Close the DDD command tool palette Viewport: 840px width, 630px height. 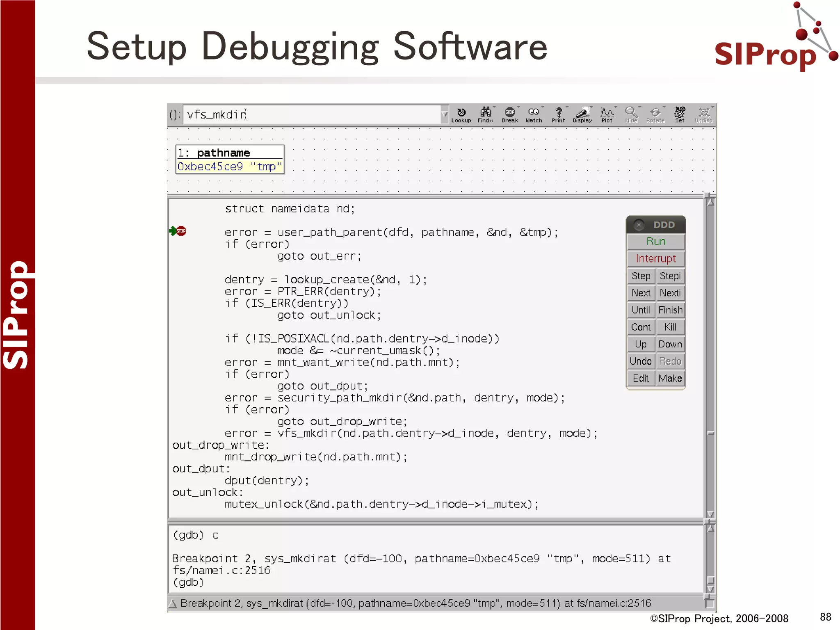[x=638, y=225]
